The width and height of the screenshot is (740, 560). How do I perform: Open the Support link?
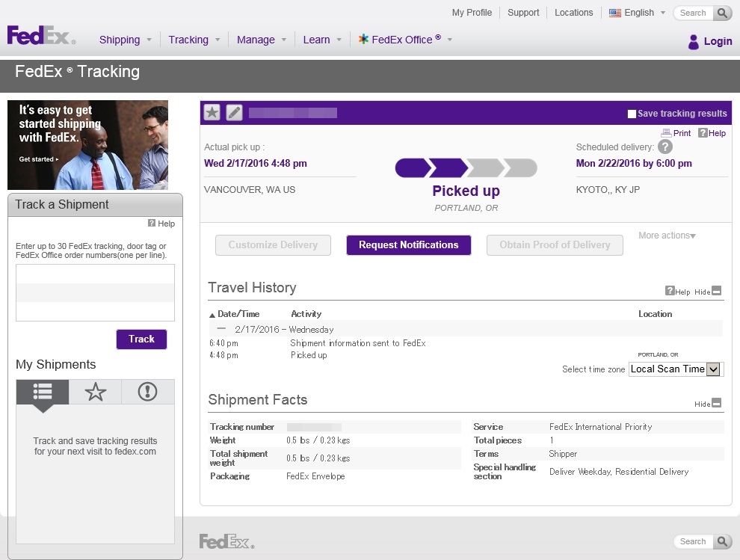(x=523, y=13)
